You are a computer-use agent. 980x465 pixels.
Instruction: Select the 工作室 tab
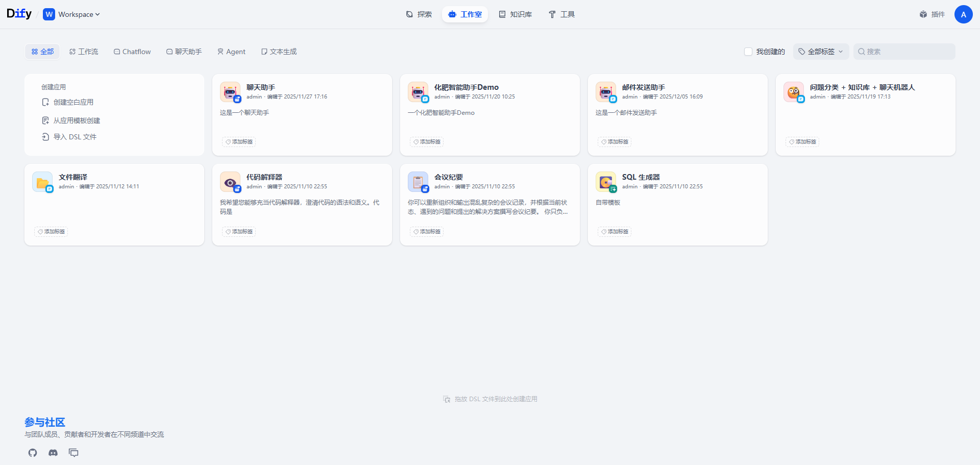pyautogui.click(x=465, y=14)
